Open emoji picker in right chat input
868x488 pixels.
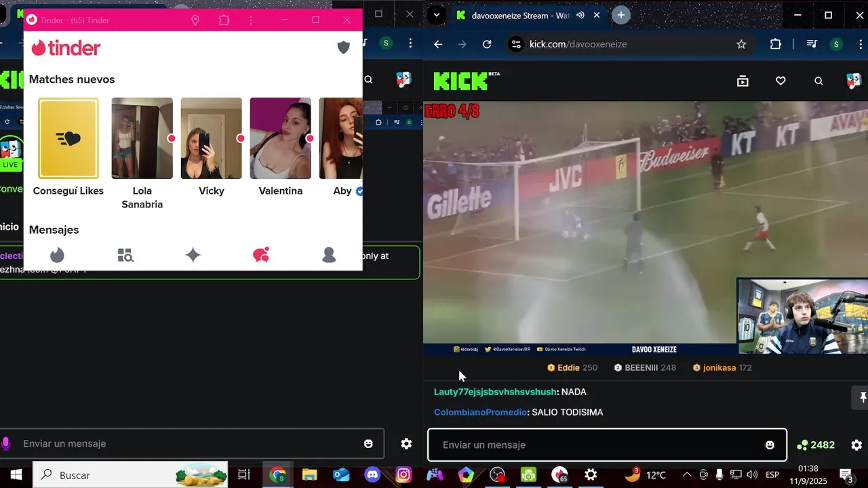(770, 445)
